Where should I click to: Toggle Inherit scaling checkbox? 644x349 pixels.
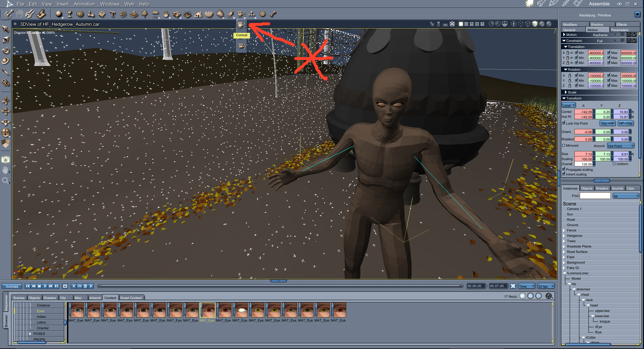click(564, 174)
